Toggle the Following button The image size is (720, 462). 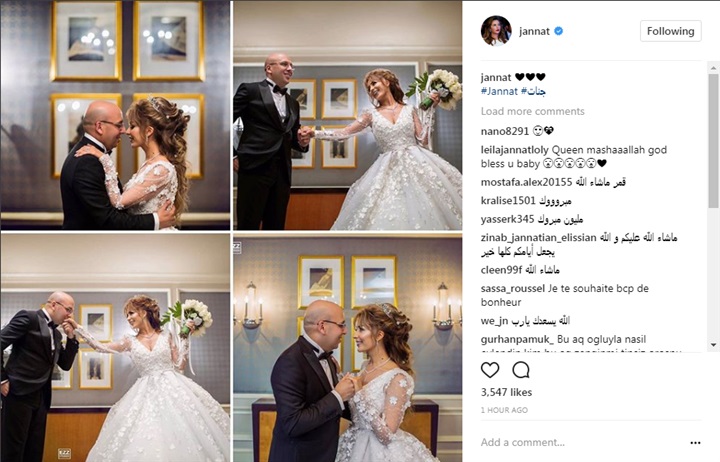670,31
